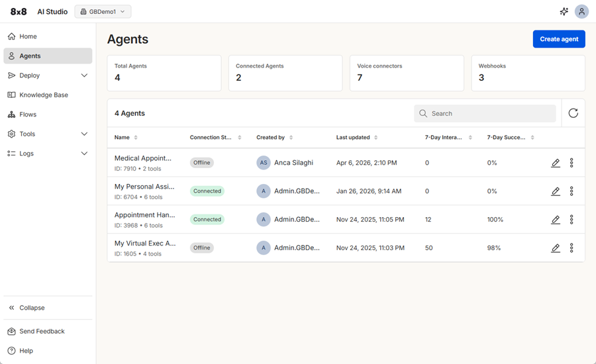
Task: Click the Voice connectors card
Action: [407, 73]
